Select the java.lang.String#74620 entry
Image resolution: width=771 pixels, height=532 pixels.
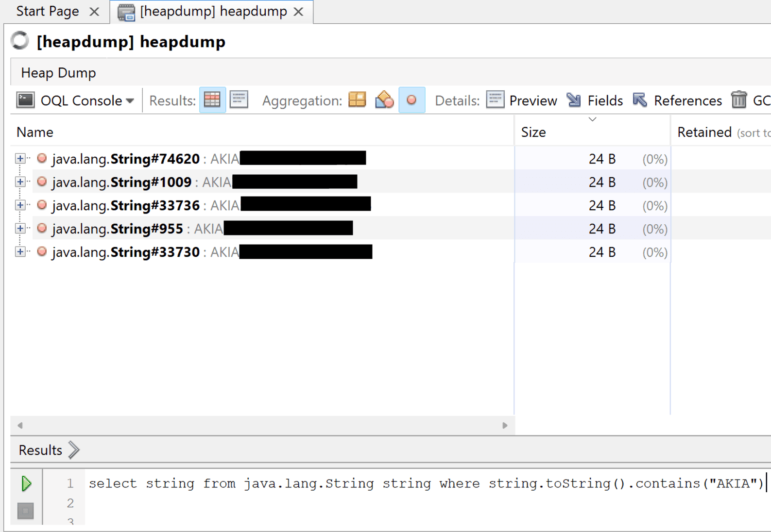(273, 159)
